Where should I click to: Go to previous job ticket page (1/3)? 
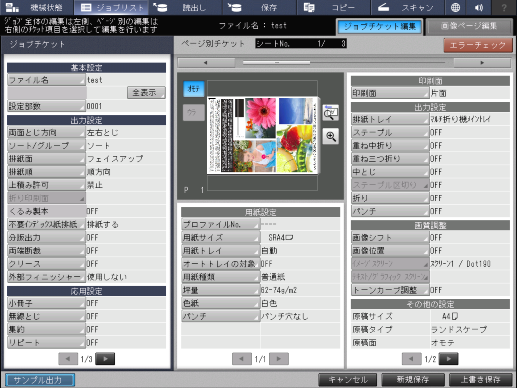(68, 359)
